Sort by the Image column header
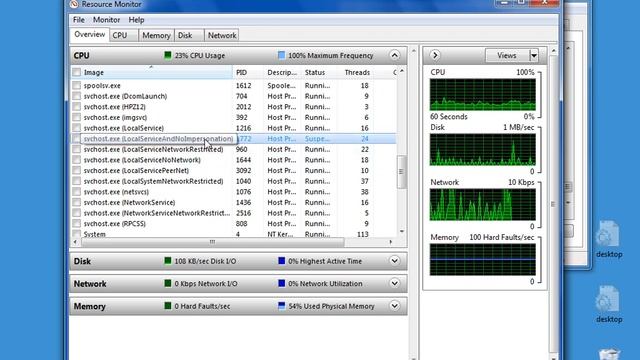The height and width of the screenshot is (360, 640). click(151, 72)
